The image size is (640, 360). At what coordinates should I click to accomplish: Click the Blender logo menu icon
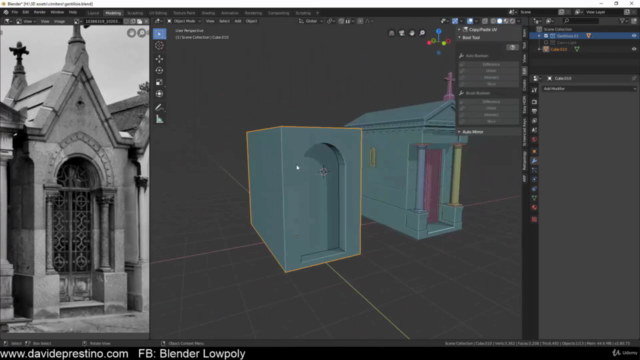(x=6, y=13)
